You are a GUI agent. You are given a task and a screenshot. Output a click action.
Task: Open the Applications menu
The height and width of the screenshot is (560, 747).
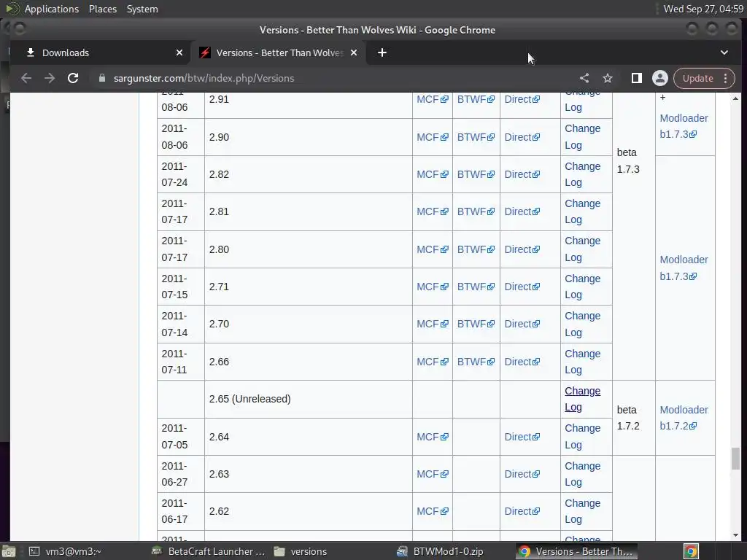coord(52,9)
